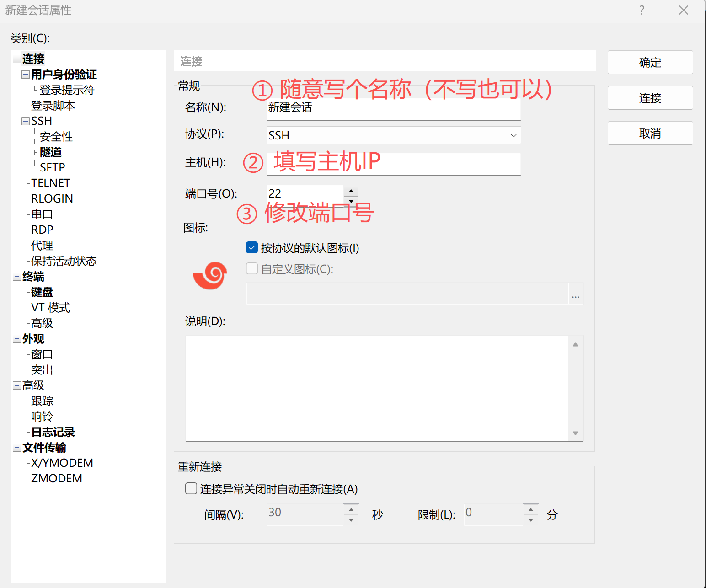Enable the custom icon checkbox
The width and height of the screenshot is (706, 588).
pos(252,269)
